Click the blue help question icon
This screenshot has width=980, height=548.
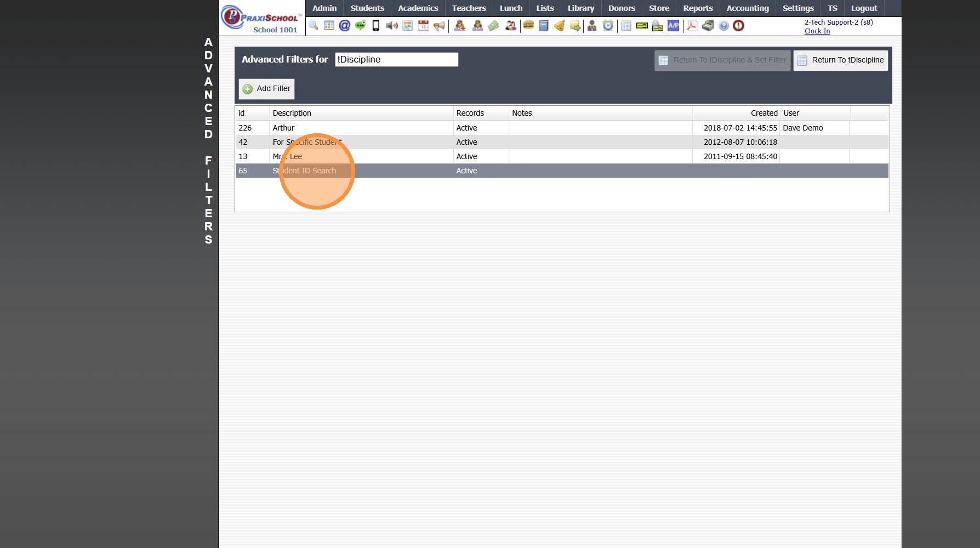pyautogui.click(x=723, y=26)
